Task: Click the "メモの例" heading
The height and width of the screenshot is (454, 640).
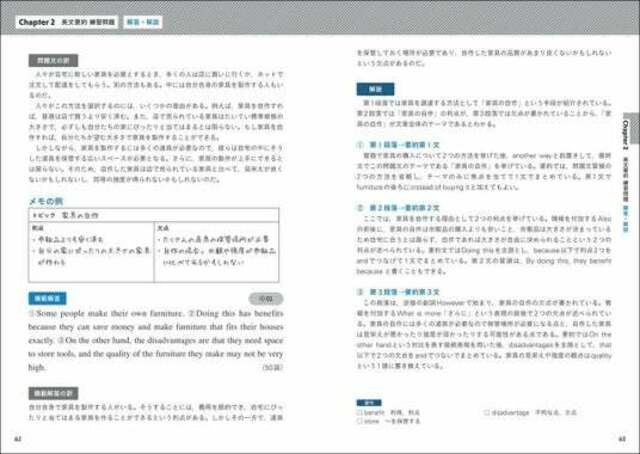Action: coord(46,201)
